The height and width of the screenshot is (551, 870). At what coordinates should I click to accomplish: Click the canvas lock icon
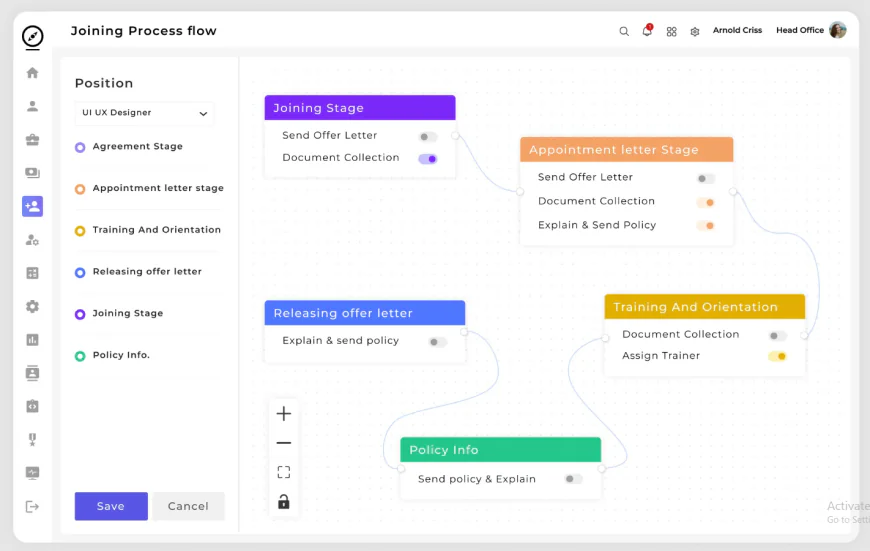pyautogui.click(x=284, y=502)
